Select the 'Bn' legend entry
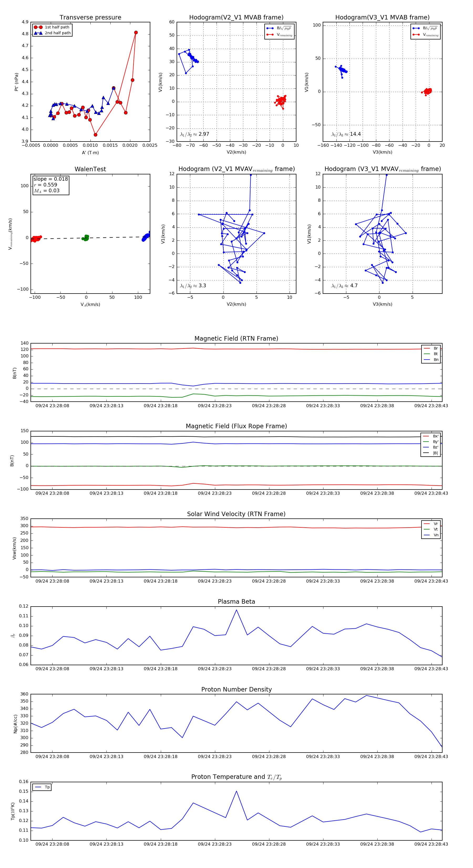Viewport: 473px width, 868px height. 431,360
